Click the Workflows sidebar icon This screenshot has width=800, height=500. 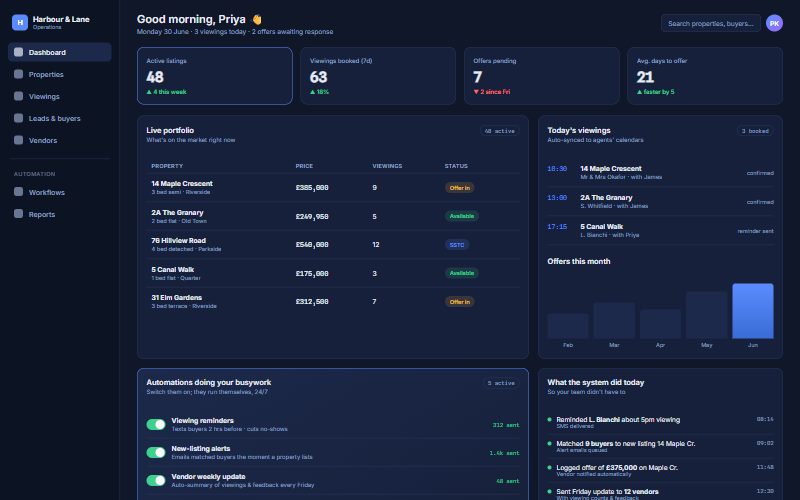click(18, 192)
